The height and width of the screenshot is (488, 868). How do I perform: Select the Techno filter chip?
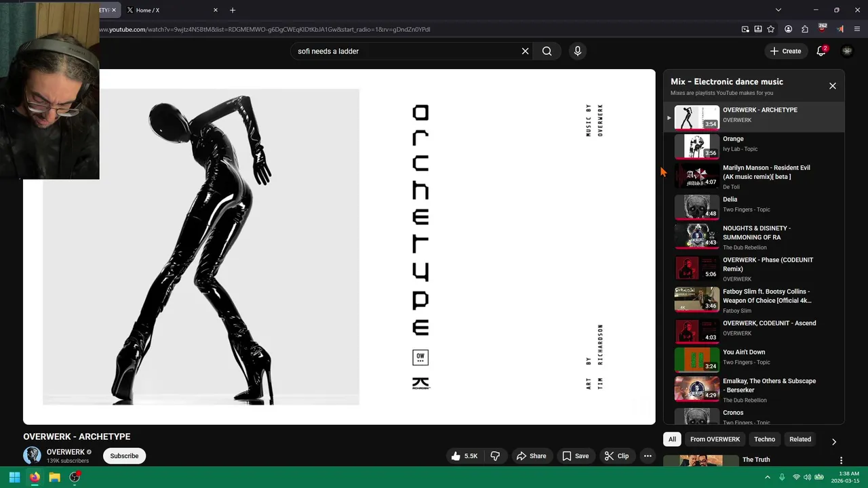click(x=764, y=439)
